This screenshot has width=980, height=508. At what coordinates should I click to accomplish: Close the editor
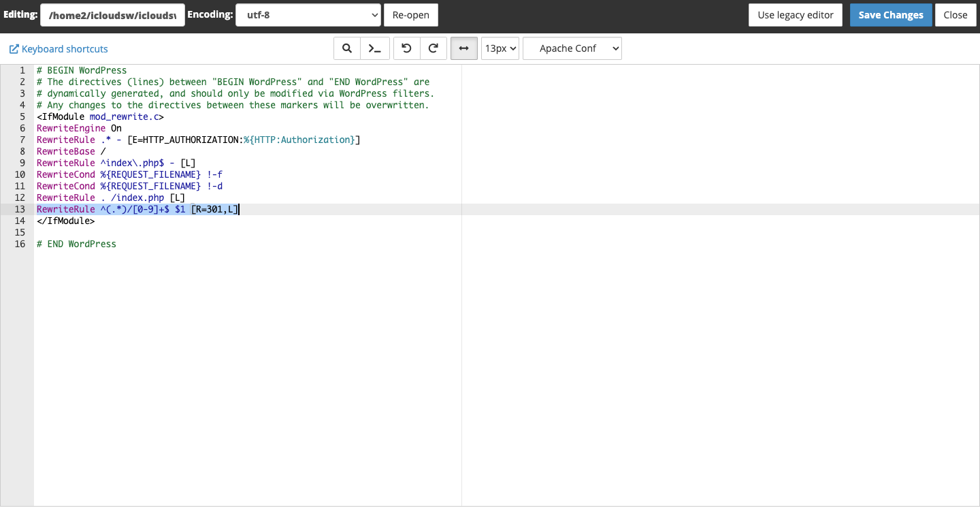(955, 15)
